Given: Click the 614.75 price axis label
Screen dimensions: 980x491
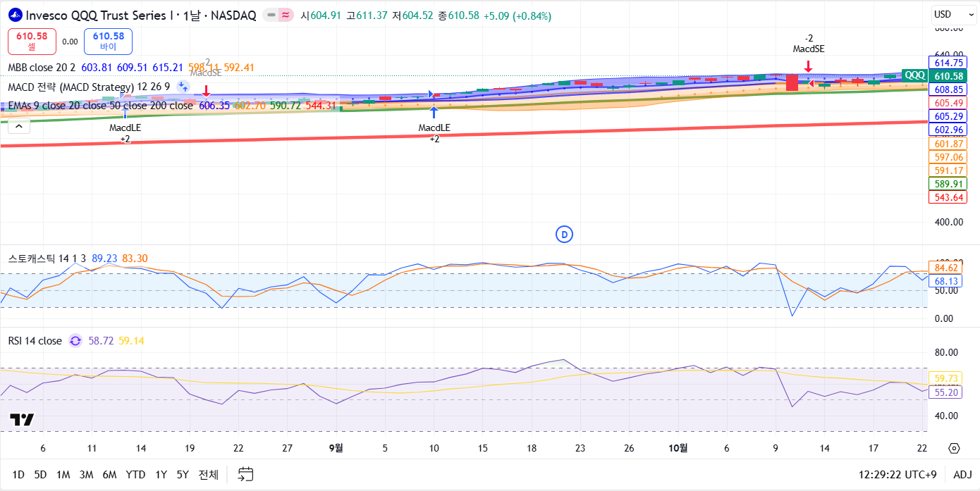Looking at the screenshot, I should coord(948,63).
